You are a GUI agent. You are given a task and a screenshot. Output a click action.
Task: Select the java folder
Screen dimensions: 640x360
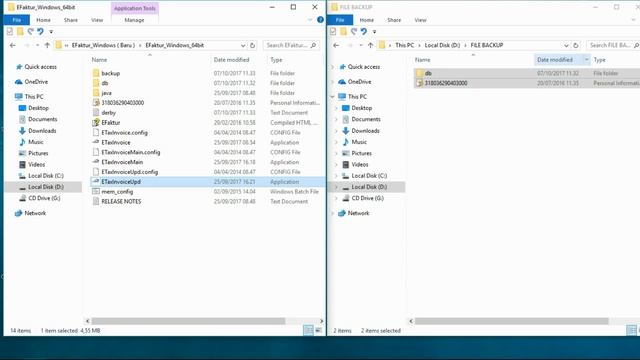107,93
